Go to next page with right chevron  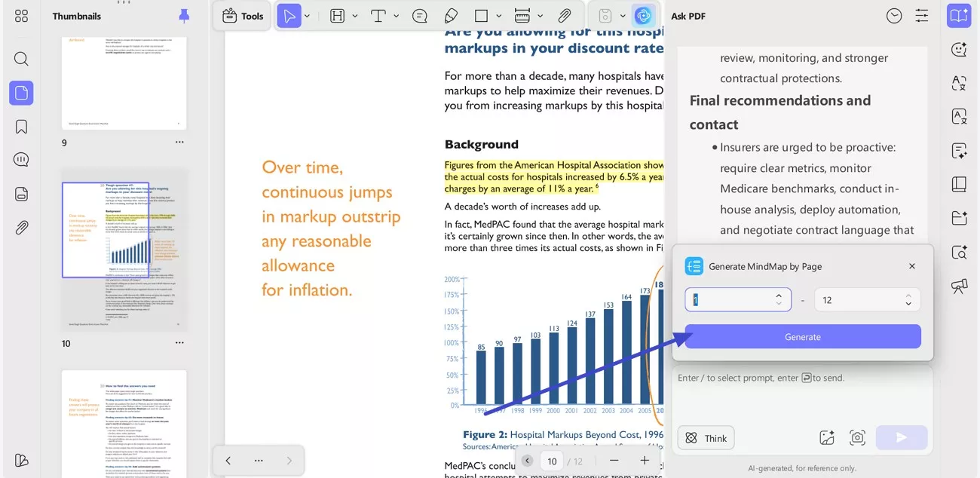click(289, 461)
